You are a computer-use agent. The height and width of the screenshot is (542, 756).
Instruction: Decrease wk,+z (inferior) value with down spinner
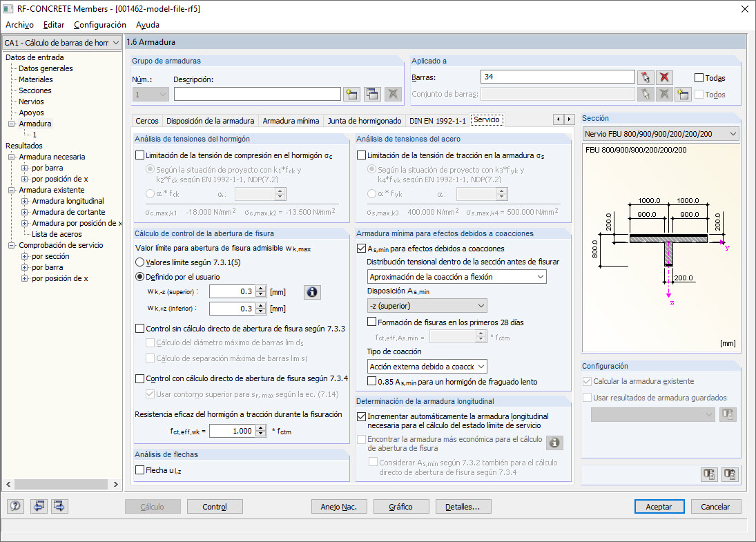coord(261,311)
